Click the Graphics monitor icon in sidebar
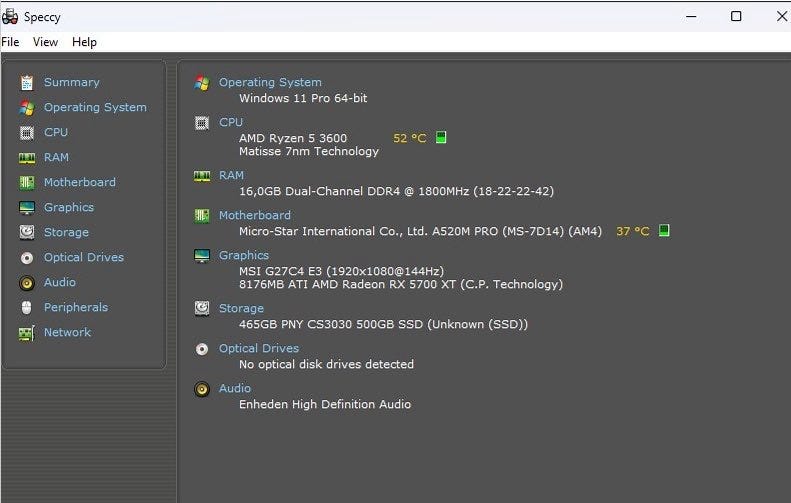Viewport: 791px width, 503px height. click(x=27, y=207)
